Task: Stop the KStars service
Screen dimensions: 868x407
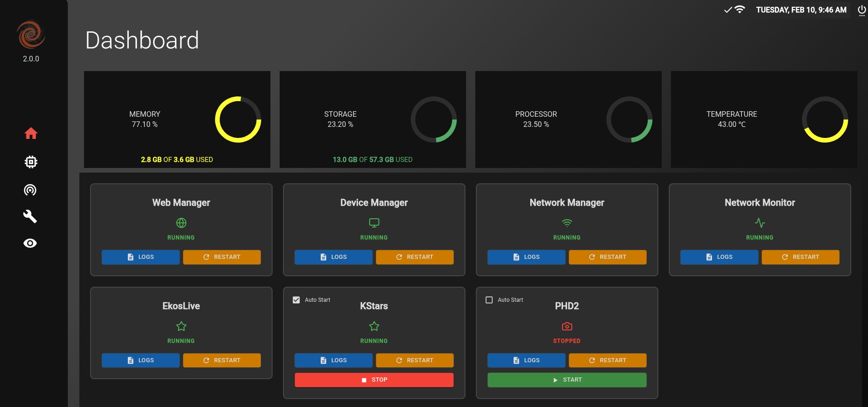Action: (374, 380)
